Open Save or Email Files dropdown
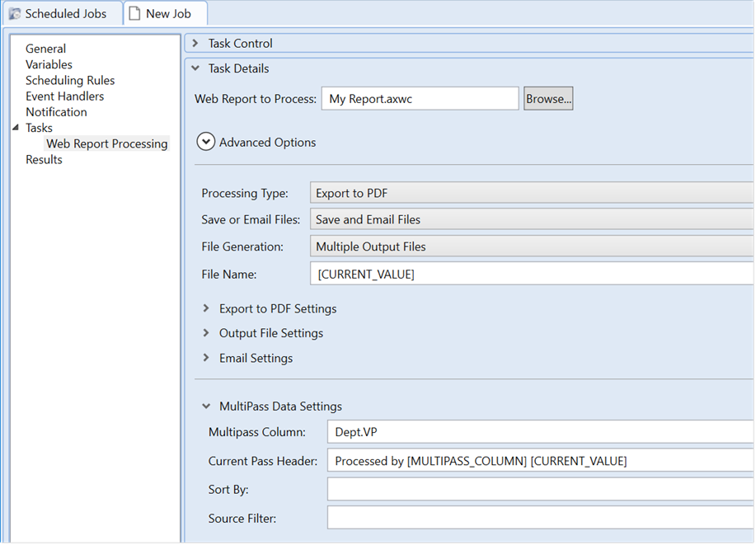The height and width of the screenshot is (545, 756). point(532,219)
